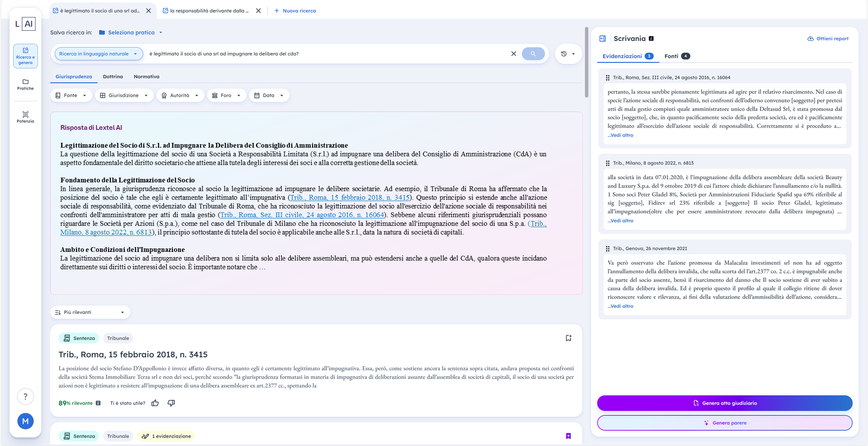Remove bookmark on second sentenza result

point(568,436)
